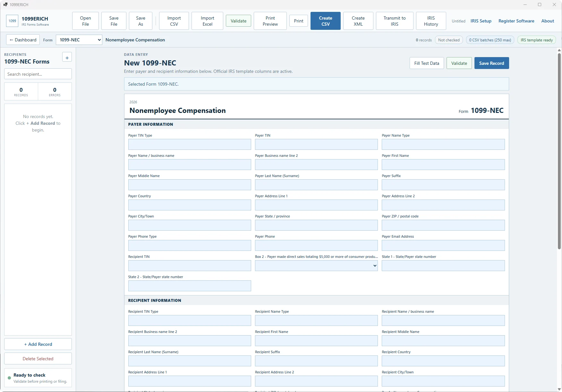The width and height of the screenshot is (562, 392).
Task: Click the Ready to check status text
Action: [30, 375]
